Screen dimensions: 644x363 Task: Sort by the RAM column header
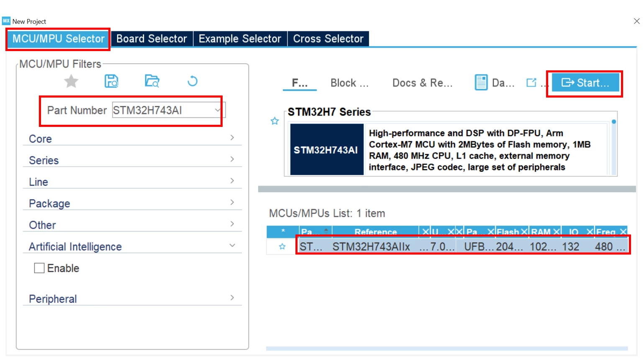[541, 232]
